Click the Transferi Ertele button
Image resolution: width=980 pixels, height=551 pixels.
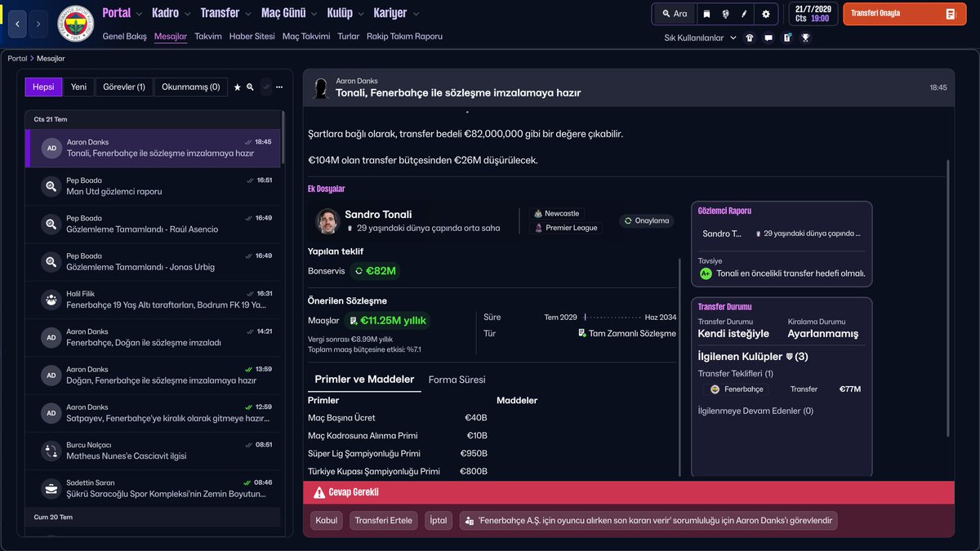(x=384, y=521)
